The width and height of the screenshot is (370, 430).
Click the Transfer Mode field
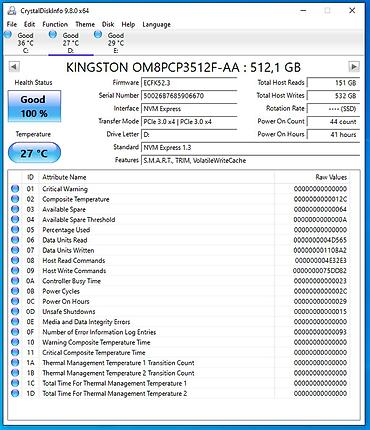coord(189,122)
